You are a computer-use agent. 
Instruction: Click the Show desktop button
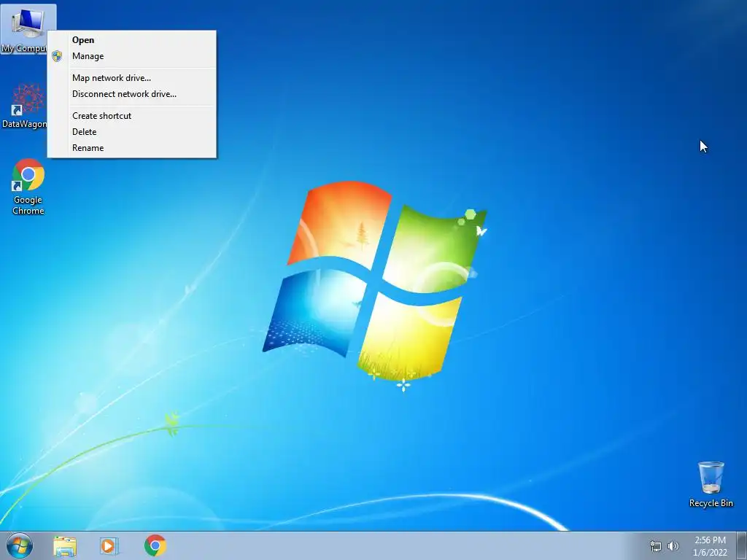pos(742,545)
